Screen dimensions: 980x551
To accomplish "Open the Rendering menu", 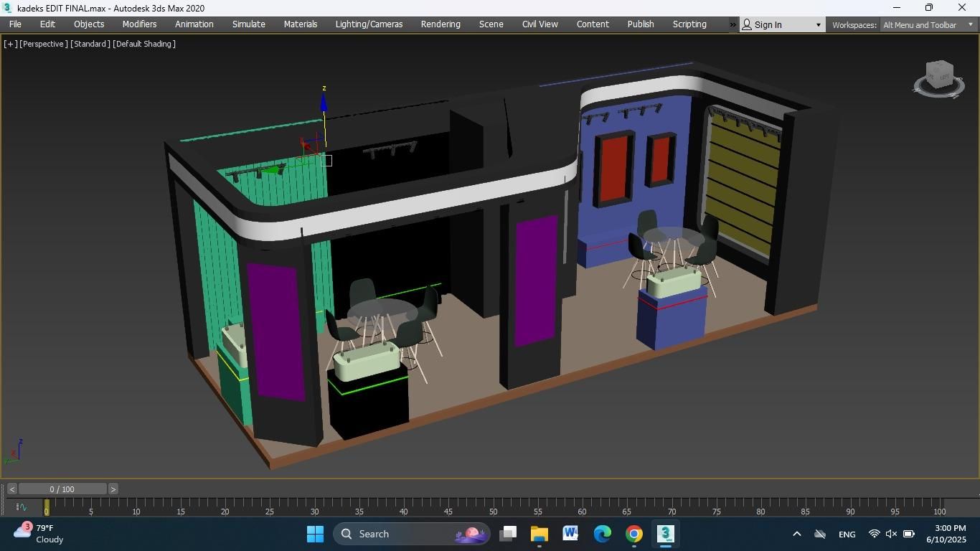I will point(440,24).
